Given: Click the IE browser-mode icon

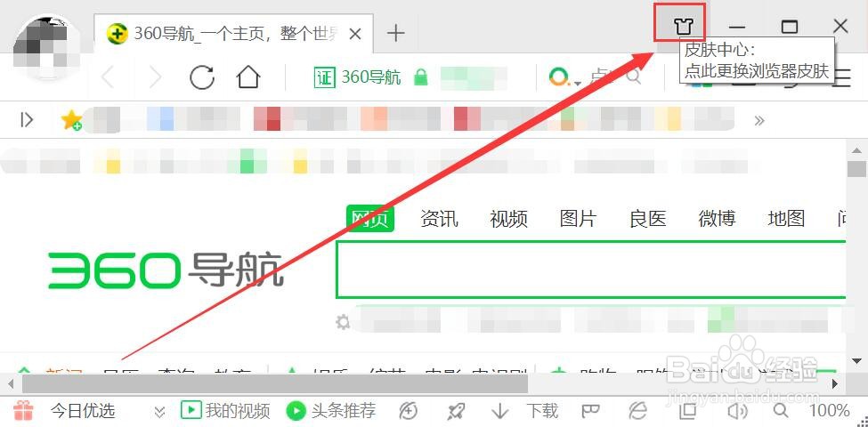Looking at the screenshot, I should click(637, 411).
